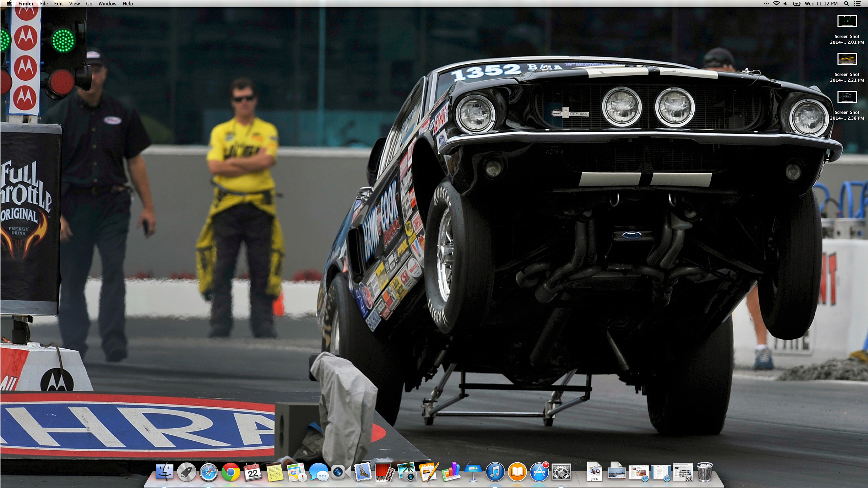Open Calendar showing Oct 22

point(253,472)
